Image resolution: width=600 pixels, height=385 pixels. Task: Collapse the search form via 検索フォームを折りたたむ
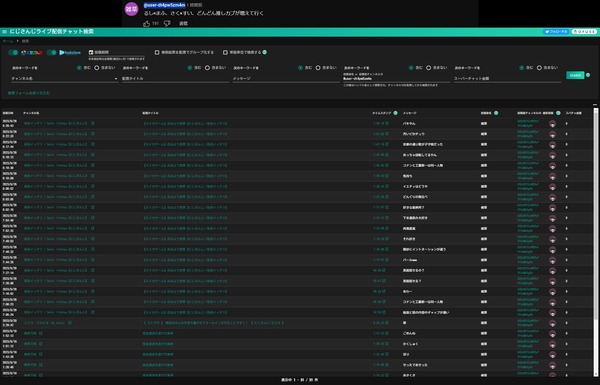pos(29,93)
